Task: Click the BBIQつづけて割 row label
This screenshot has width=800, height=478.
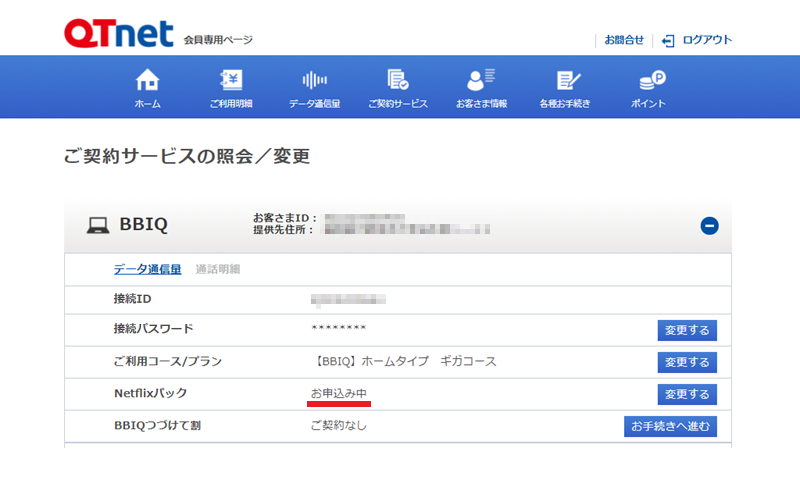Action: pos(157,425)
